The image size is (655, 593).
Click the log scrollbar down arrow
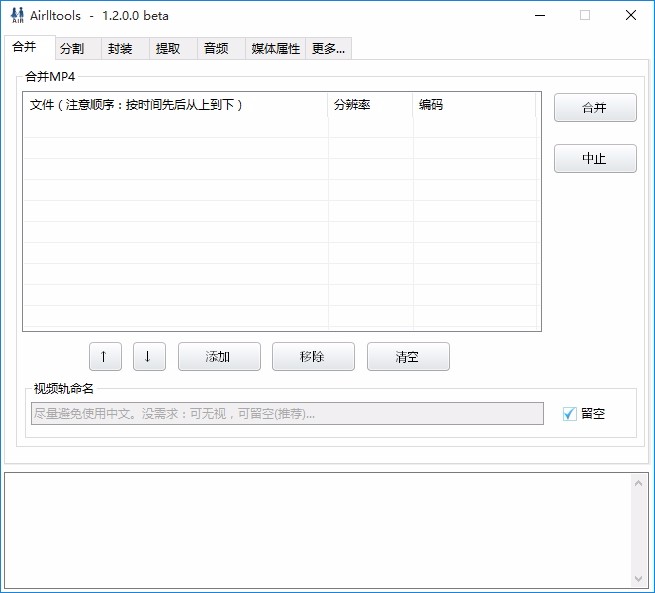tap(638, 579)
